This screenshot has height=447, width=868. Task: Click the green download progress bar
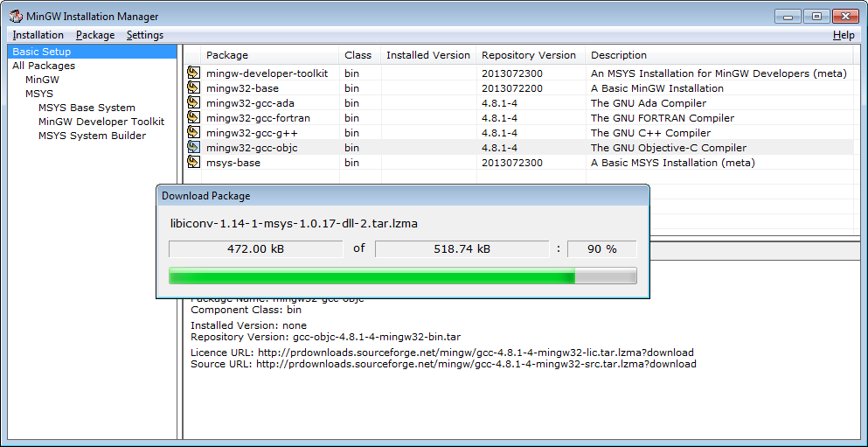click(x=402, y=276)
